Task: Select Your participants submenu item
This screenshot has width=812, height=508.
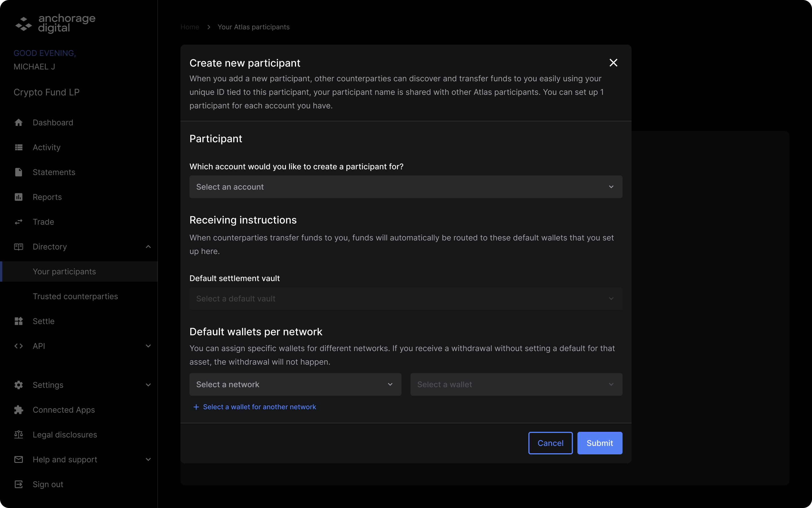Action: [x=79, y=271]
